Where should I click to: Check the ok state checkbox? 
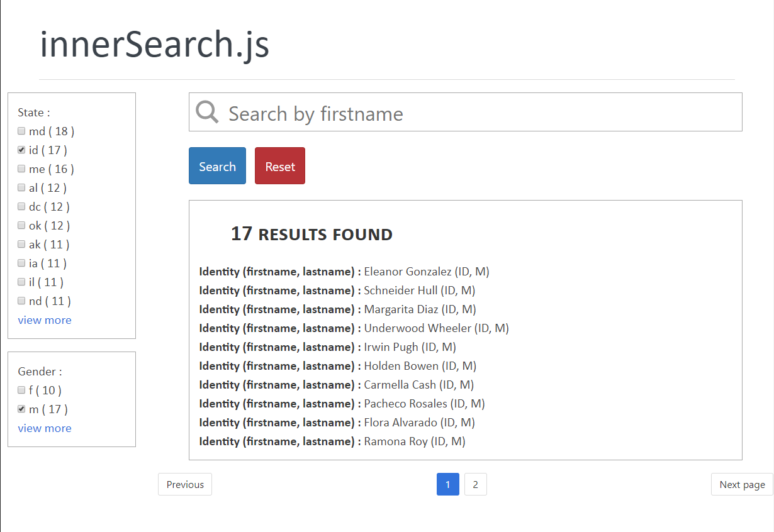pos(21,226)
